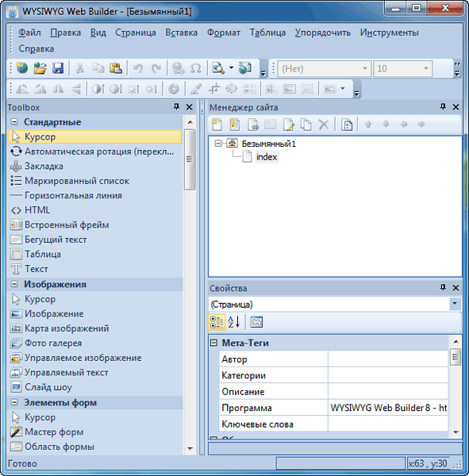Viewport: 469px width, 476px height.
Task: Open a project with the folder icon
Action: click(40, 68)
